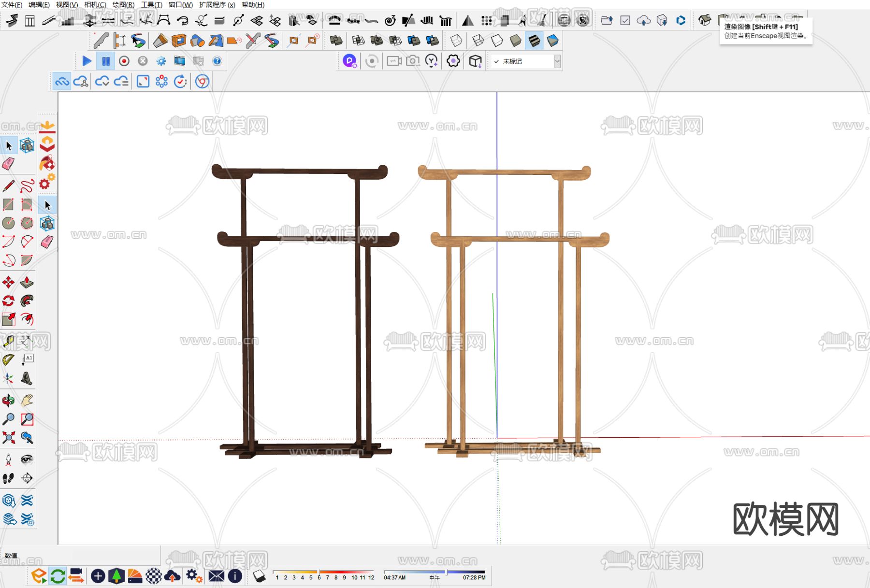Image resolution: width=870 pixels, height=588 pixels.
Task: Activate the Tape Measure tool
Action: coord(8,342)
